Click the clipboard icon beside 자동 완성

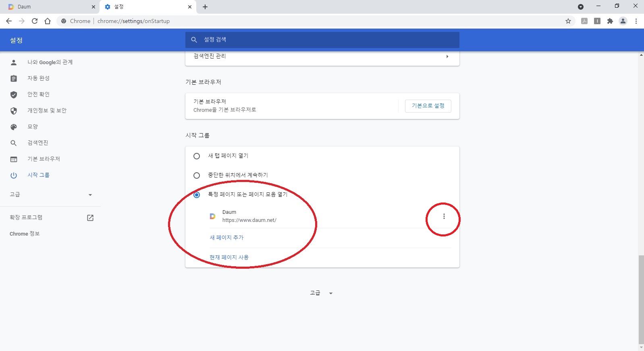point(14,79)
